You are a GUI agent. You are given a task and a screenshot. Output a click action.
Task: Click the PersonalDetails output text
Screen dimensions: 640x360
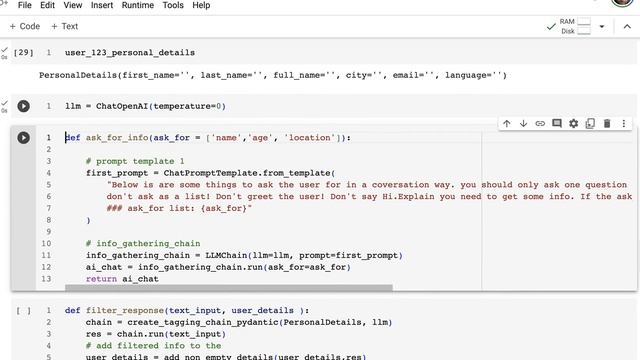point(273,75)
